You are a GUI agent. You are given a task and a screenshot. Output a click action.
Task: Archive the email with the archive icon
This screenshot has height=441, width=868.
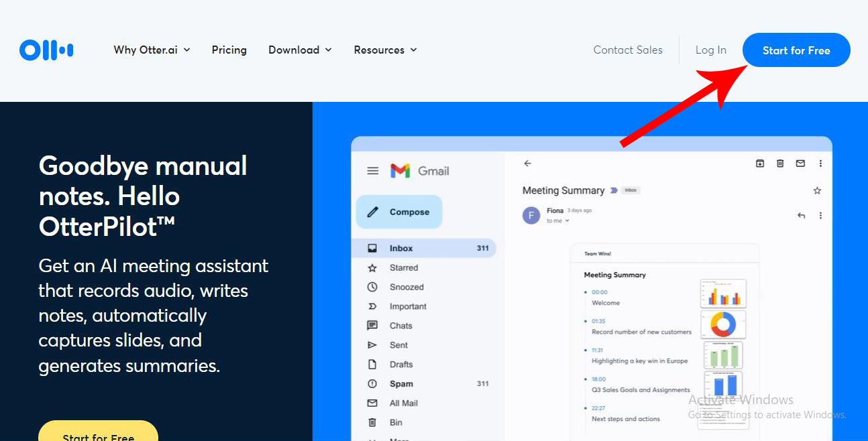(x=760, y=164)
